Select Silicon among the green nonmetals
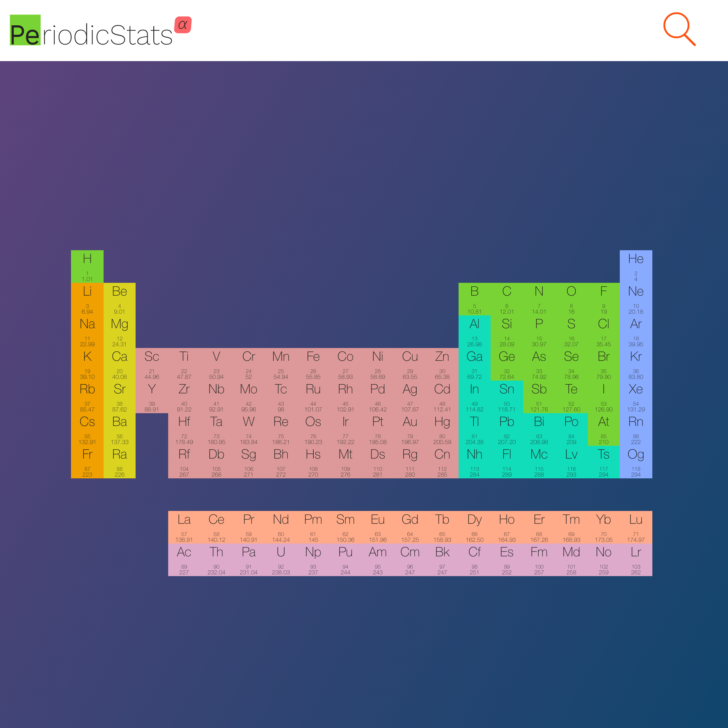This screenshot has height=728, width=728. 507,331
